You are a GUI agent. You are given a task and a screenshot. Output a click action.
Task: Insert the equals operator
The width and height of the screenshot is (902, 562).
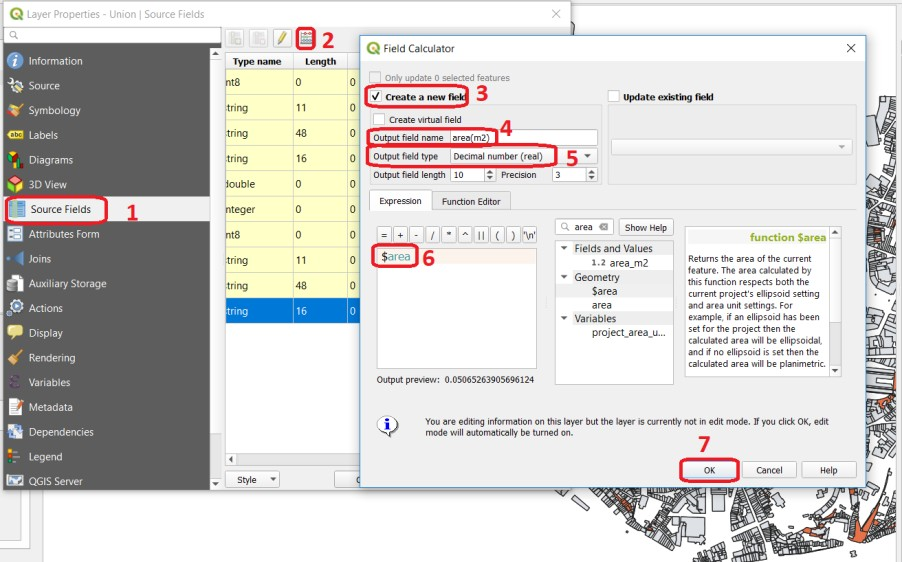[384, 235]
